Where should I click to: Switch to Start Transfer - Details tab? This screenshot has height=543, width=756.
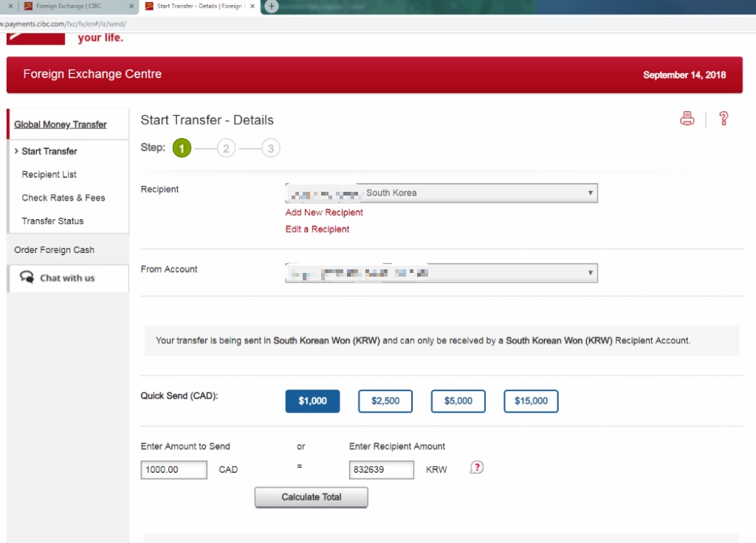pyautogui.click(x=199, y=6)
